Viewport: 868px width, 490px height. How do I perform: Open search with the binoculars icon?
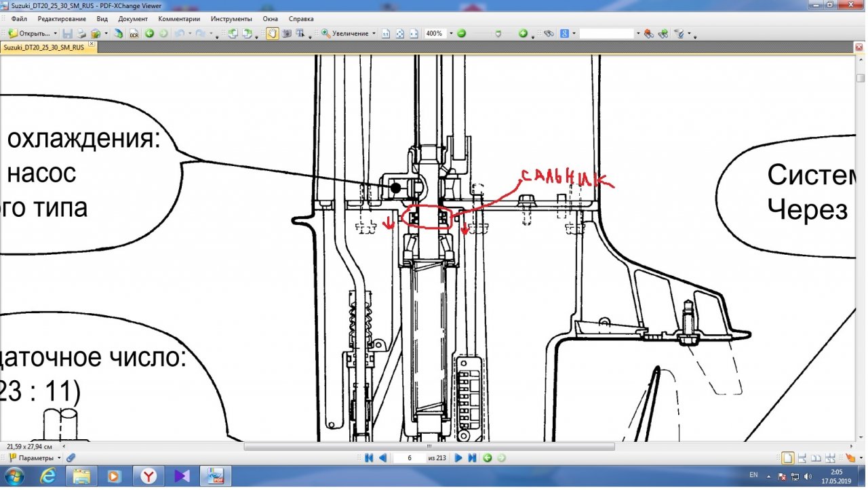click(x=549, y=33)
